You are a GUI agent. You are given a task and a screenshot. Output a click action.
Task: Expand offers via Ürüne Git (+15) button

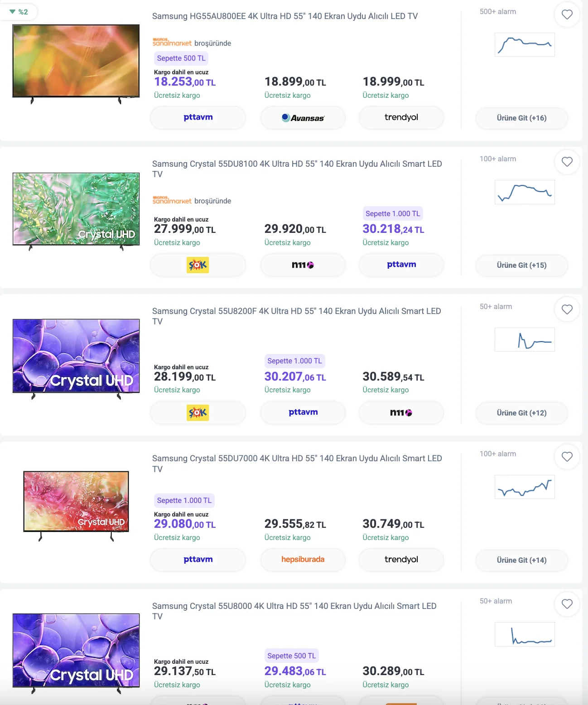pyautogui.click(x=521, y=265)
